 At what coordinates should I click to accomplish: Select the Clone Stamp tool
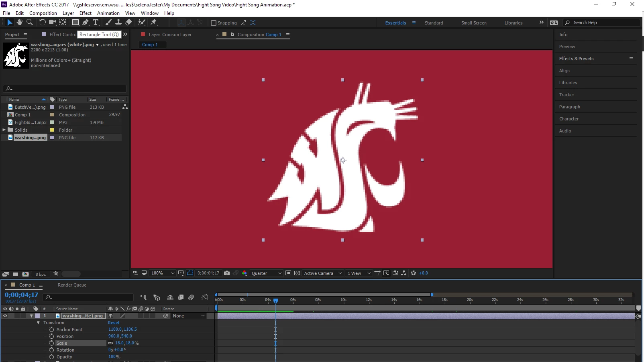(118, 22)
